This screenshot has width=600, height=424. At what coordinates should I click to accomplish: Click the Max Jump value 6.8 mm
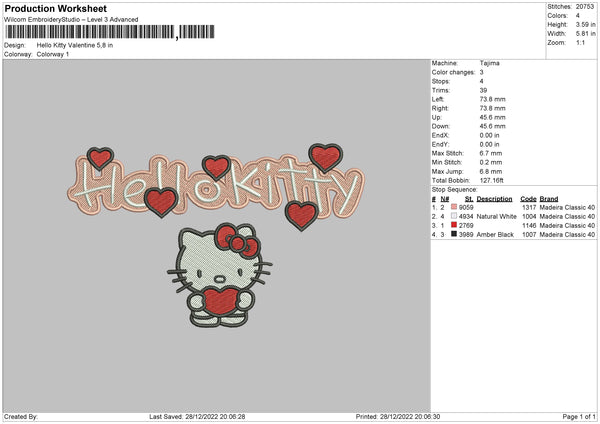(491, 171)
